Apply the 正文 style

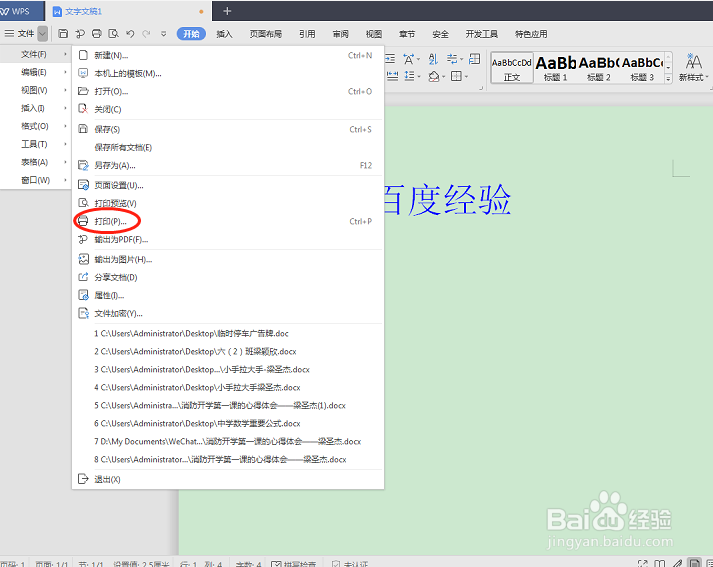tap(512, 68)
